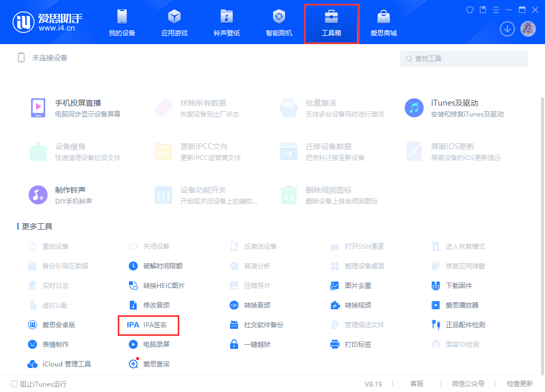Open the iCloud 管理工具
Image resolution: width=545 pixels, height=392 pixels.
[x=60, y=364]
